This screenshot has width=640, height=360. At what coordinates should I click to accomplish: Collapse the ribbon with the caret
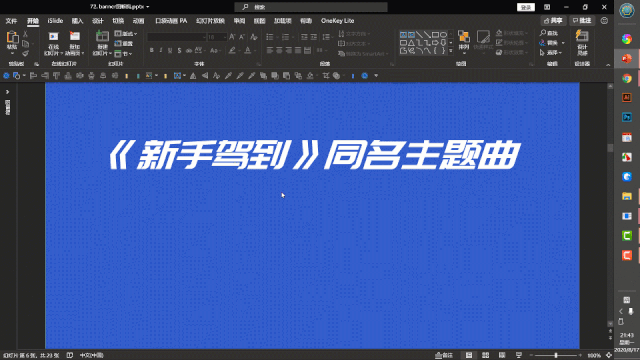tap(608, 64)
